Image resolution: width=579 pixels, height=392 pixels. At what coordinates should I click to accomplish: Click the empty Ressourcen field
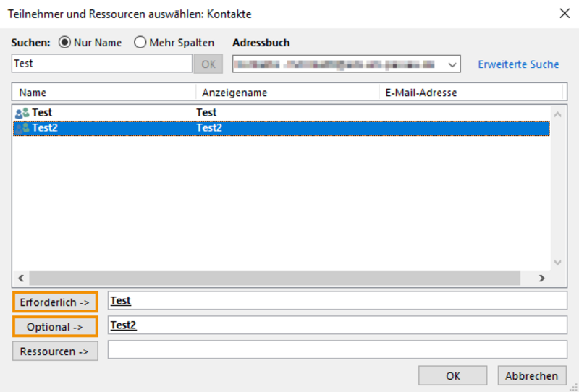pyautogui.click(x=337, y=349)
